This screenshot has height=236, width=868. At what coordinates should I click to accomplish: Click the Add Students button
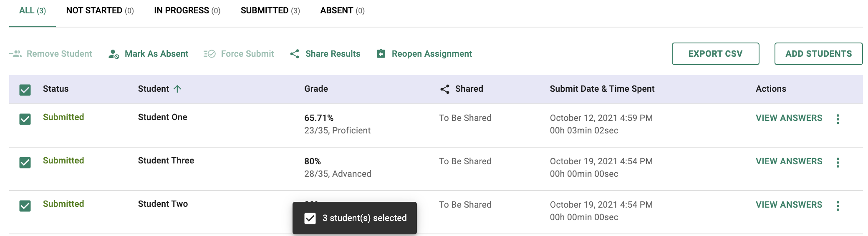coord(818,54)
